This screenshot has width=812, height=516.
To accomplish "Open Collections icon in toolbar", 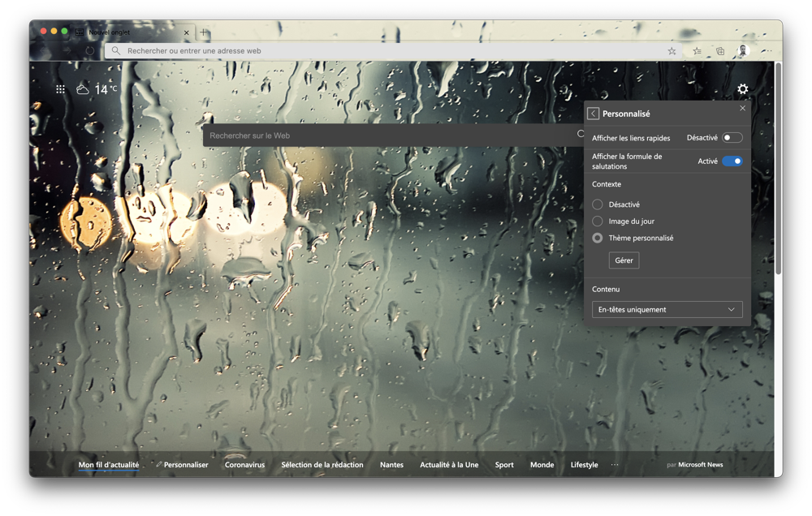I will point(720,51).
